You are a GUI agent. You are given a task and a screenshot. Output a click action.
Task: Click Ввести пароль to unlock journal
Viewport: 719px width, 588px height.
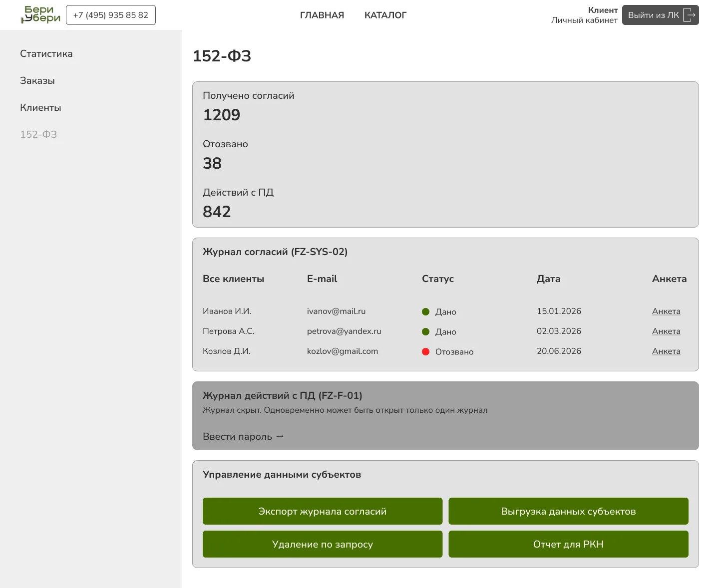click(243, 436)
